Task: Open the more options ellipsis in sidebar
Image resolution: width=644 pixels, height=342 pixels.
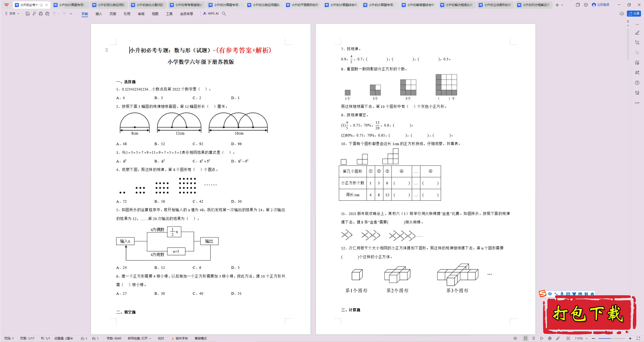Action: [637, 103]
